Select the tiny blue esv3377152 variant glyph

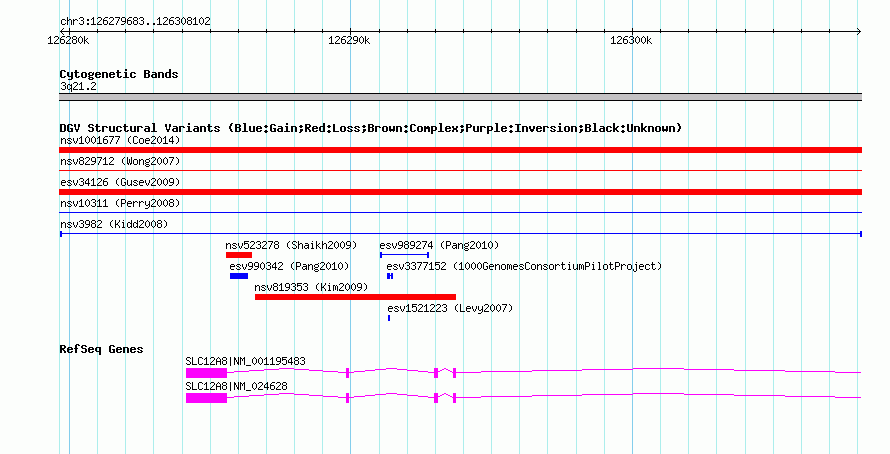(390, 276)
